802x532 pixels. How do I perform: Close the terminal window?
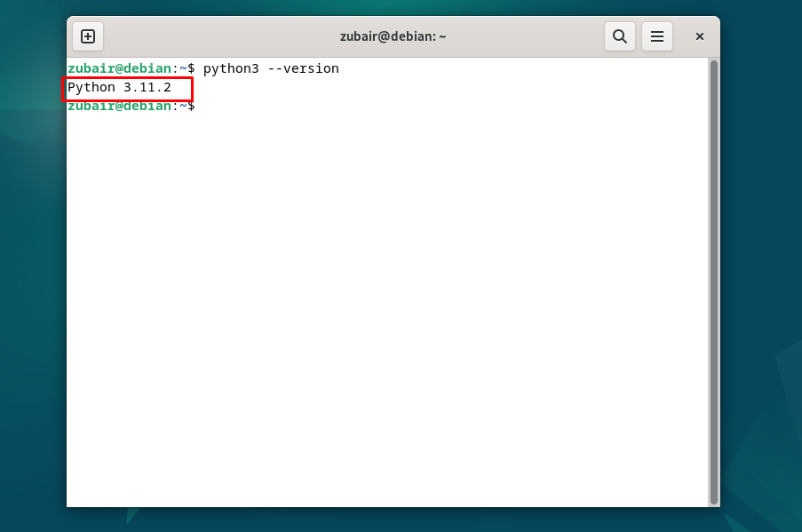[x=700, y=36]
